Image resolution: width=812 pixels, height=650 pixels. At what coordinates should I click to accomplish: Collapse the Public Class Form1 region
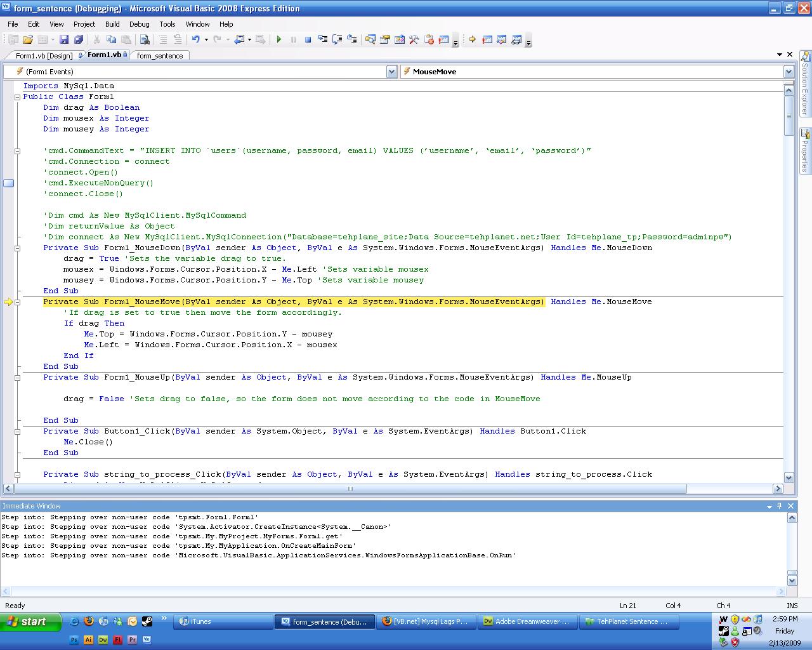pos(17,96)
